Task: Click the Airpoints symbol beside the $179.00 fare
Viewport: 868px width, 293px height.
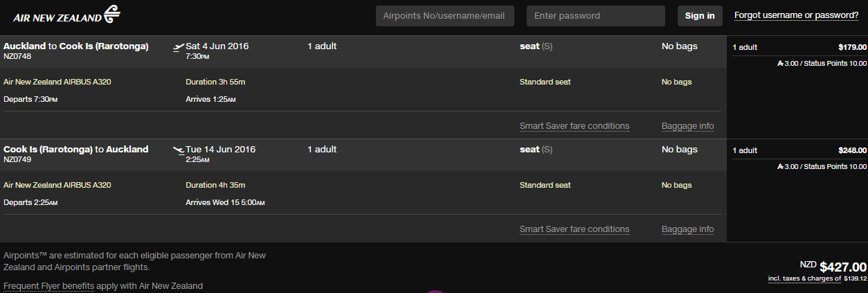Action: [780, 63]
